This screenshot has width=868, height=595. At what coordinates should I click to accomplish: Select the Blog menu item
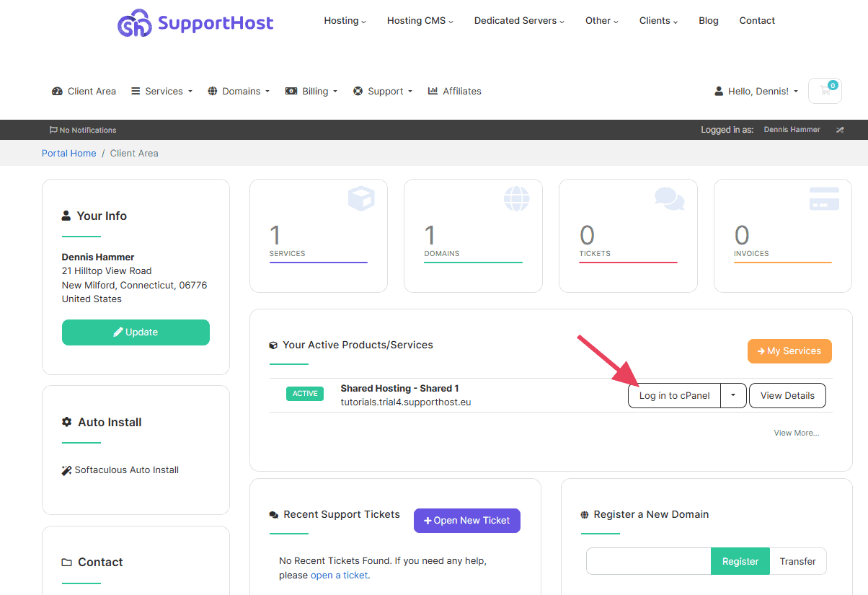[x=708, y=20]
